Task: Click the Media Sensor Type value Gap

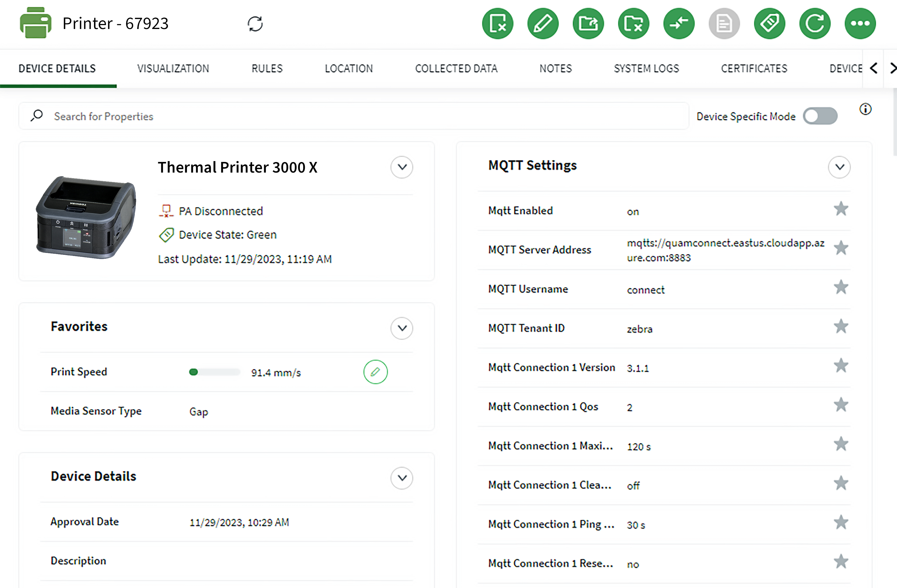Action: (x=199, y=412)
